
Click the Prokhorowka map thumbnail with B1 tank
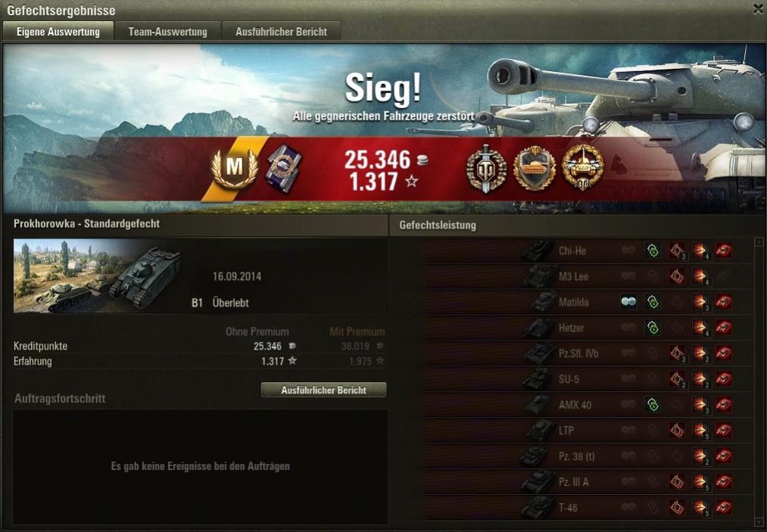point(98,275)
